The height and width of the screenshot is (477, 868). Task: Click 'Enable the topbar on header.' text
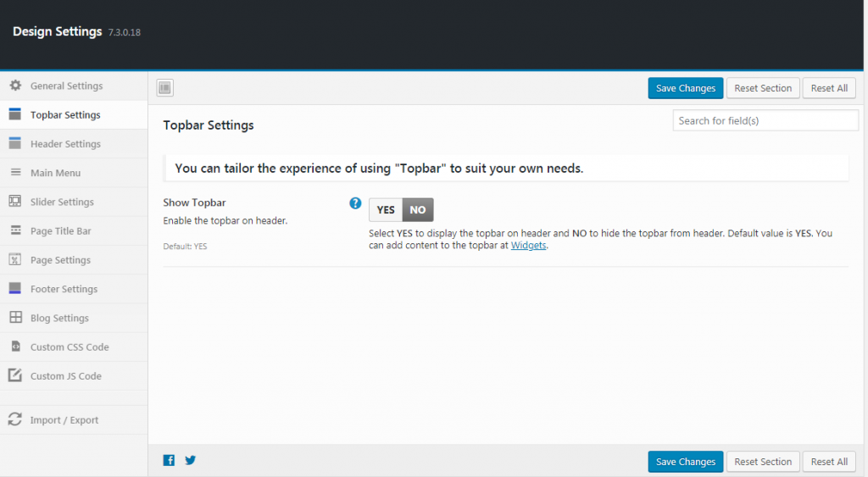(x=225, y=220)
